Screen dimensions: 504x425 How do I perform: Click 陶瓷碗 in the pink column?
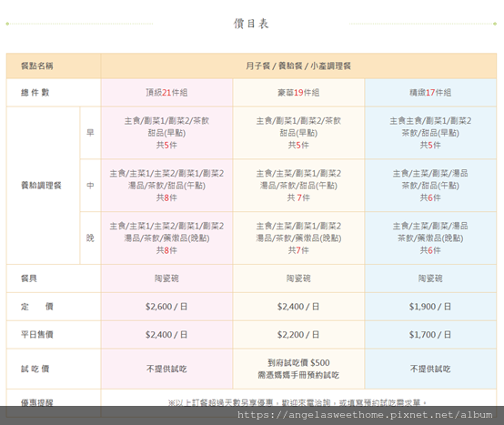166,278
